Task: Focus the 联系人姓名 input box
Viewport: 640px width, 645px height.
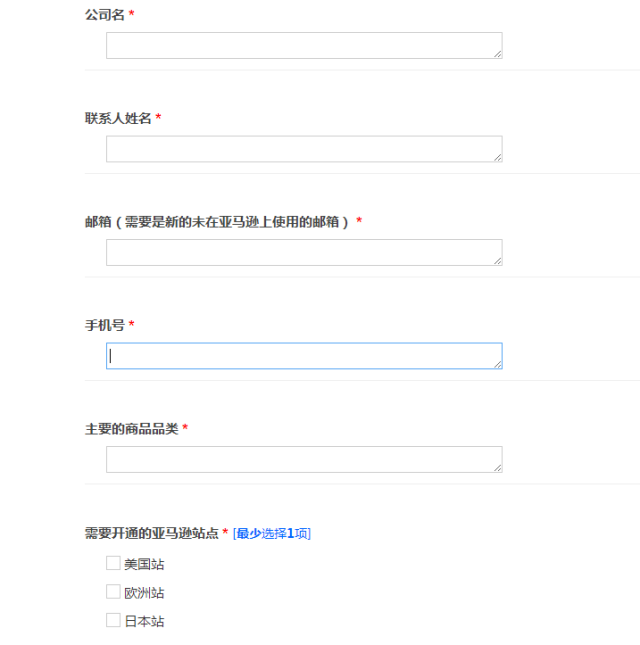Action: click(303, 149)
